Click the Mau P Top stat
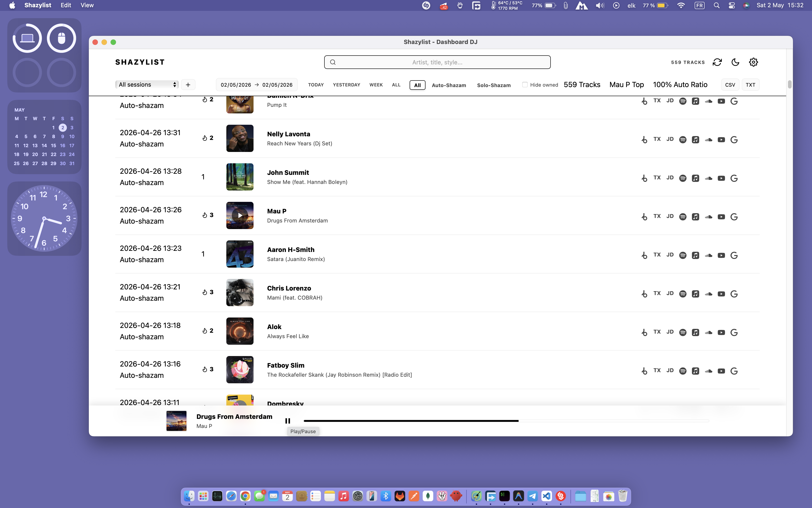 click(626, 85)
